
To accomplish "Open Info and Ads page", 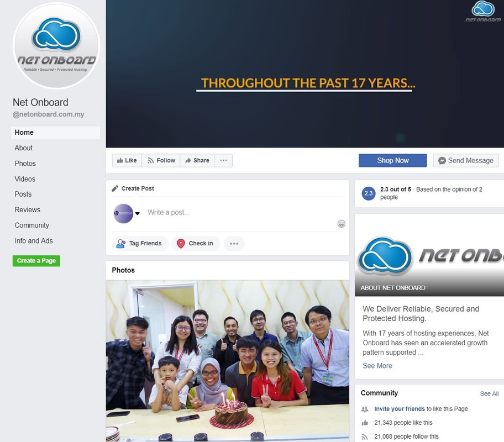I will (33, 241).
